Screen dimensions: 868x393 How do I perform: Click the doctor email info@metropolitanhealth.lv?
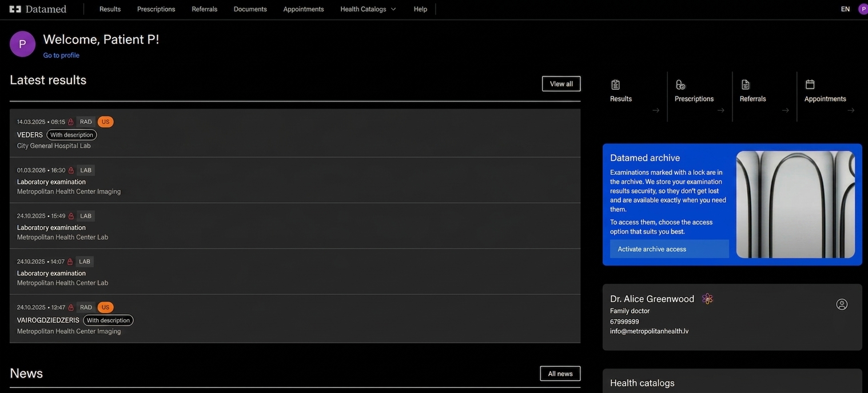point(649,331)
